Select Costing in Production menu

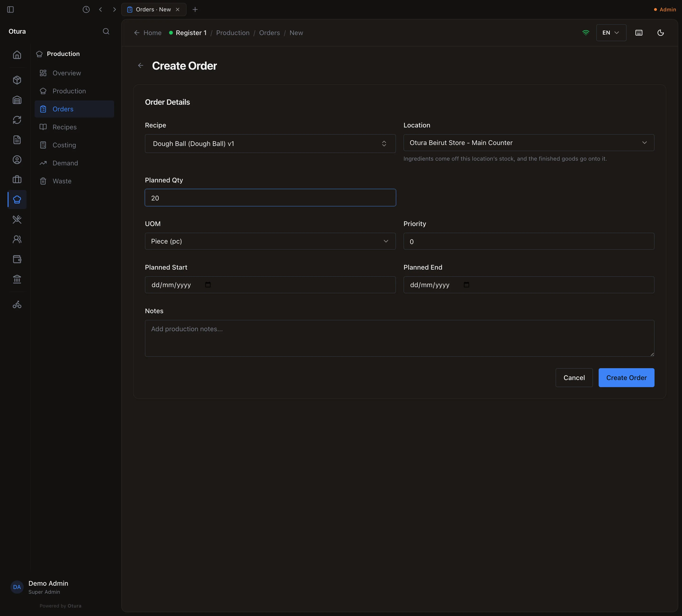(74, 145)
